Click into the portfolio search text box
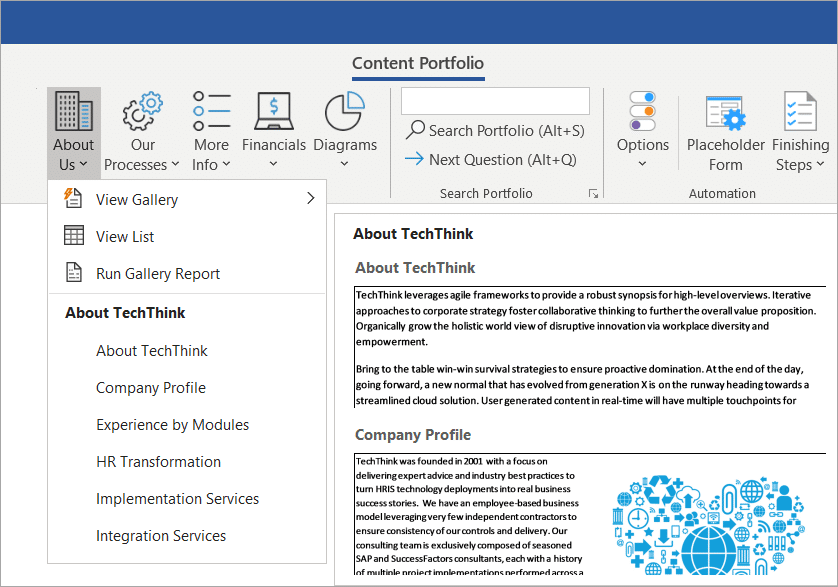 [495, 101]
